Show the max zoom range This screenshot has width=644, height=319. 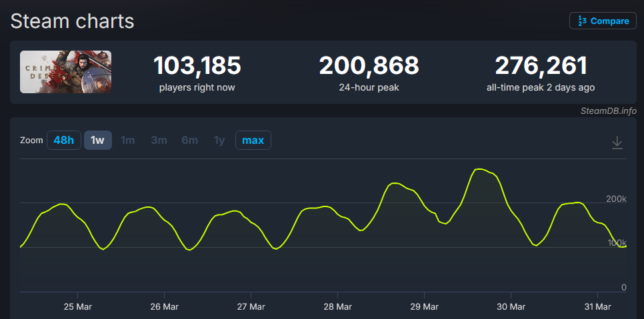coord(253,141)
